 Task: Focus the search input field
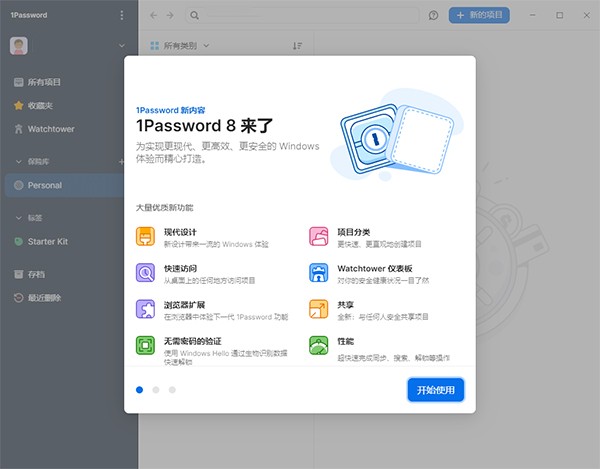point(302,15)
